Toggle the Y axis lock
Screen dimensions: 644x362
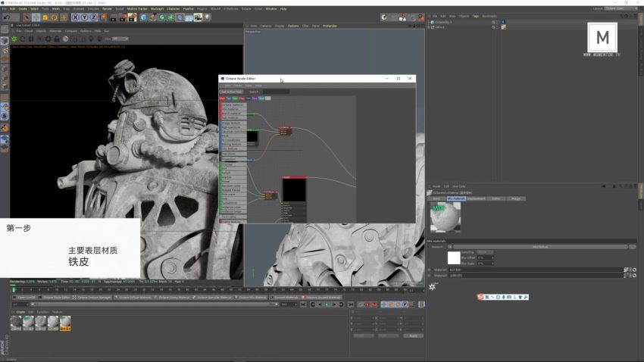coord(84,17)
